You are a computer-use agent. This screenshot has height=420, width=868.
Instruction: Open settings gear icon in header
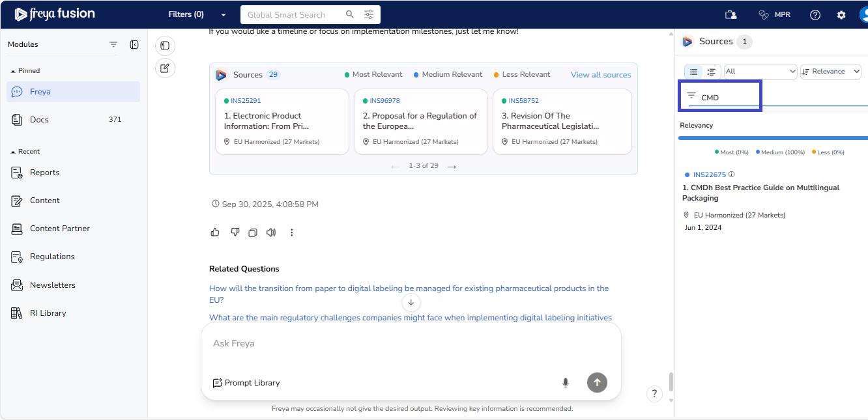(x=841, y=15)
